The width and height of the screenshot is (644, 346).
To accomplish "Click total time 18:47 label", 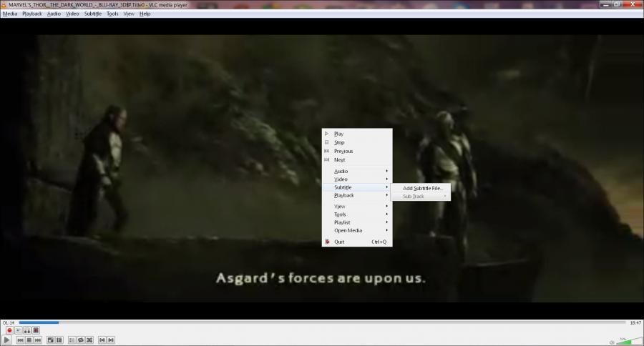I will pos(635,323).
